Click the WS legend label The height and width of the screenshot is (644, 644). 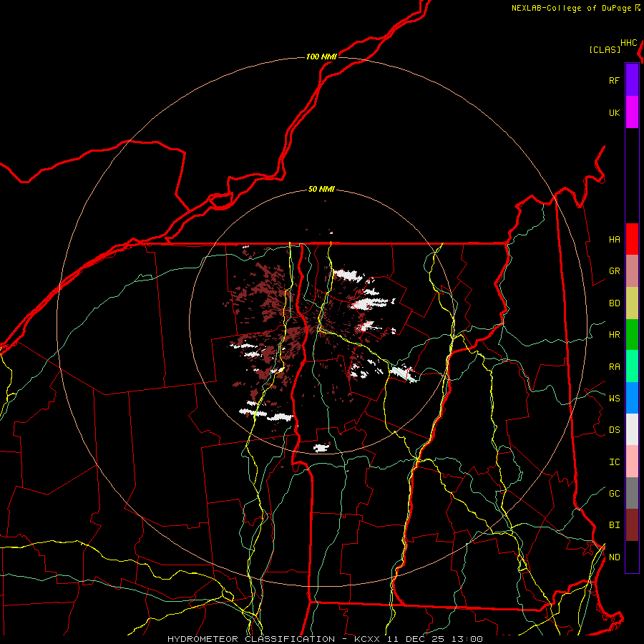tap(614, 399)
